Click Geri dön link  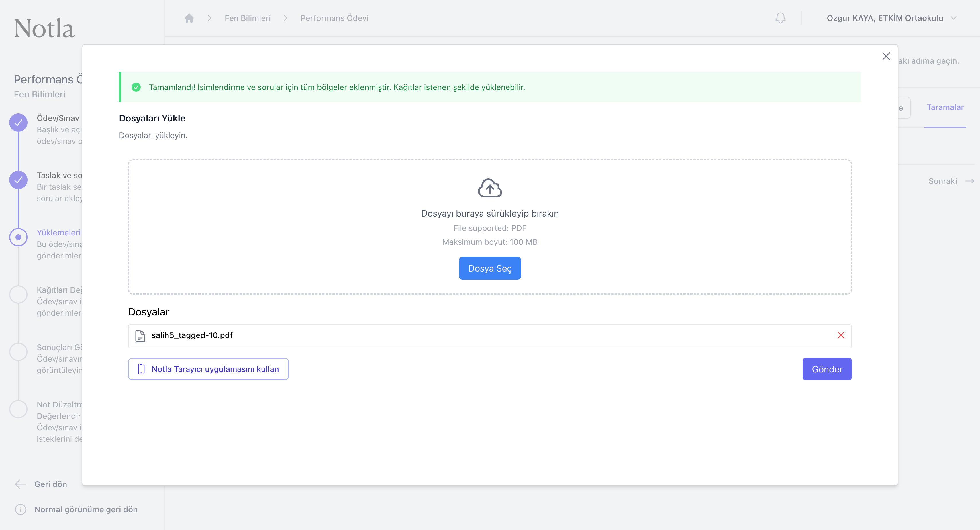[x=51, y=484]
